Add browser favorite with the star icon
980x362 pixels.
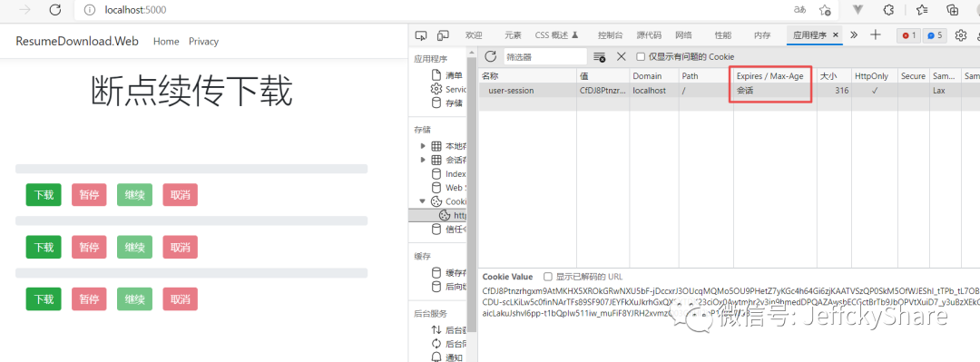825,10
